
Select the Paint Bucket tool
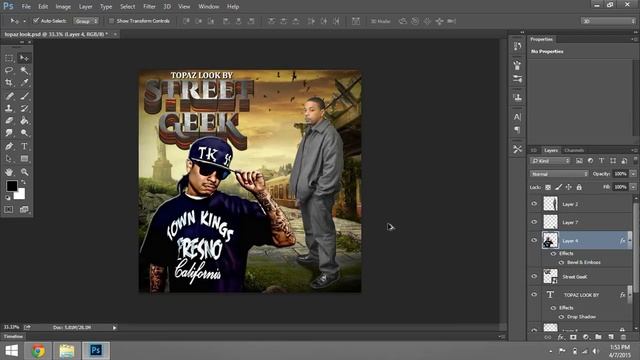click(x=24, y=121)
